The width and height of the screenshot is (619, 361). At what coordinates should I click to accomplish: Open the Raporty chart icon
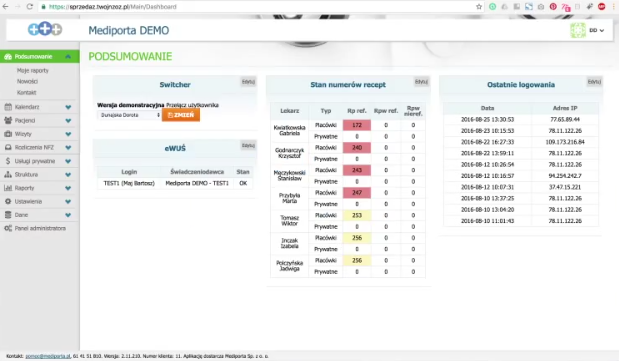[x=8, y=188]
